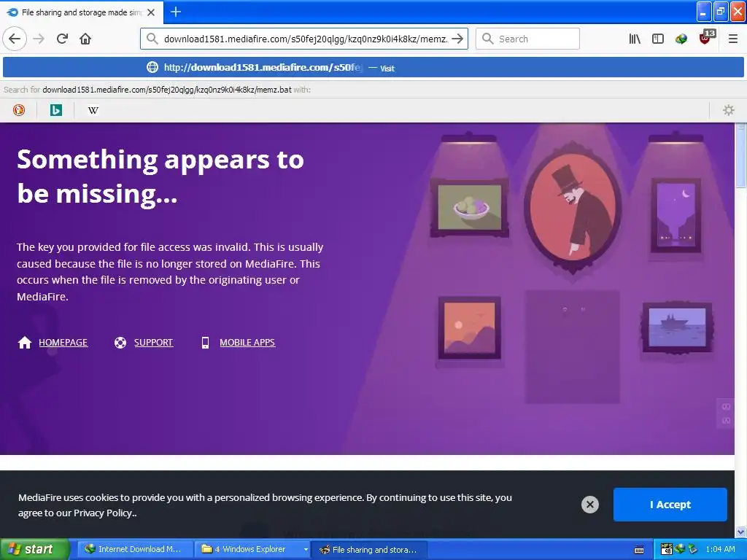Click the lifebuoy icon beside SUPPORT

tap(120, 343)
